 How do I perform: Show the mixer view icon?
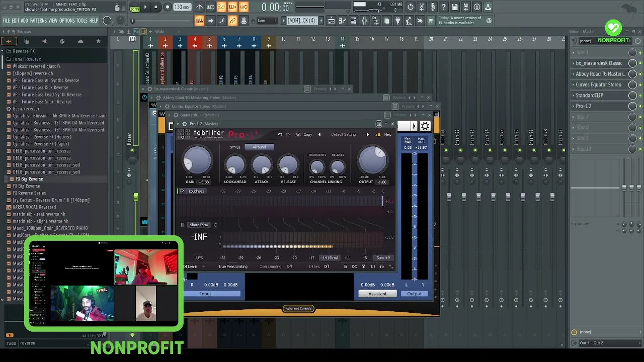coord(365,21)
